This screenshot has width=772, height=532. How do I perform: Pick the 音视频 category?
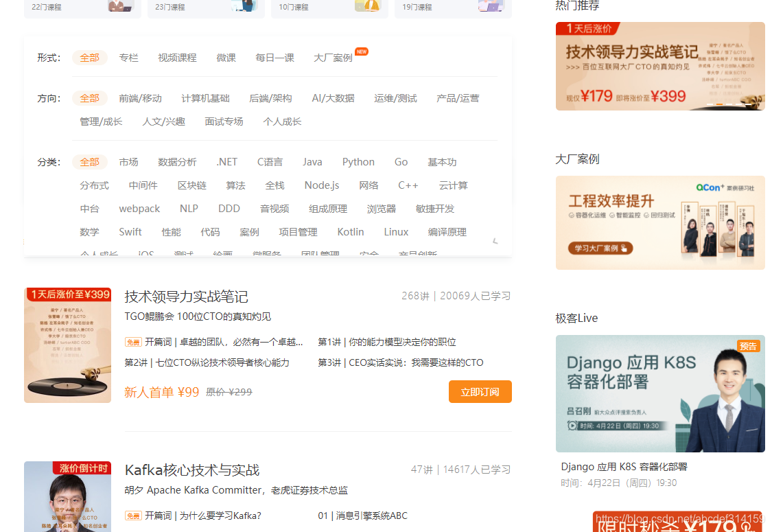274,209
